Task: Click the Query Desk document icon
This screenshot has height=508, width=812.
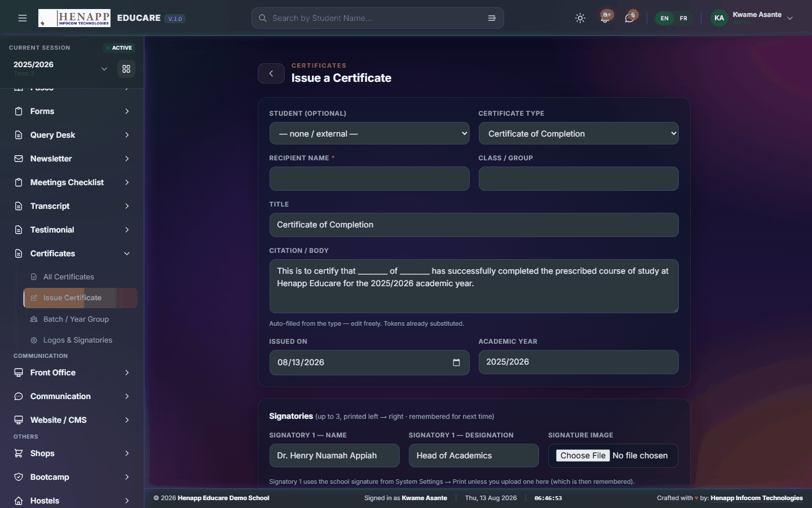Action: (x=19, y=135)
